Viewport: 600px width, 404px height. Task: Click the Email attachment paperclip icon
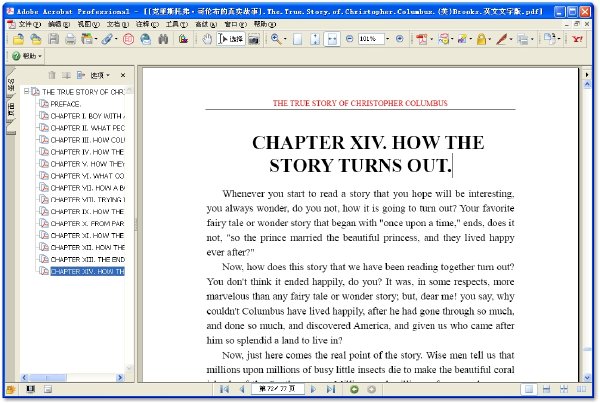pyautogui.click(x=107, y=39)
